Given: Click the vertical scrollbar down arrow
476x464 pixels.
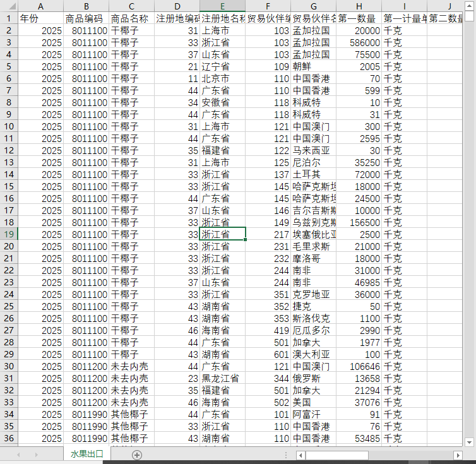Looking at the screenshot, I should [469, 441].
